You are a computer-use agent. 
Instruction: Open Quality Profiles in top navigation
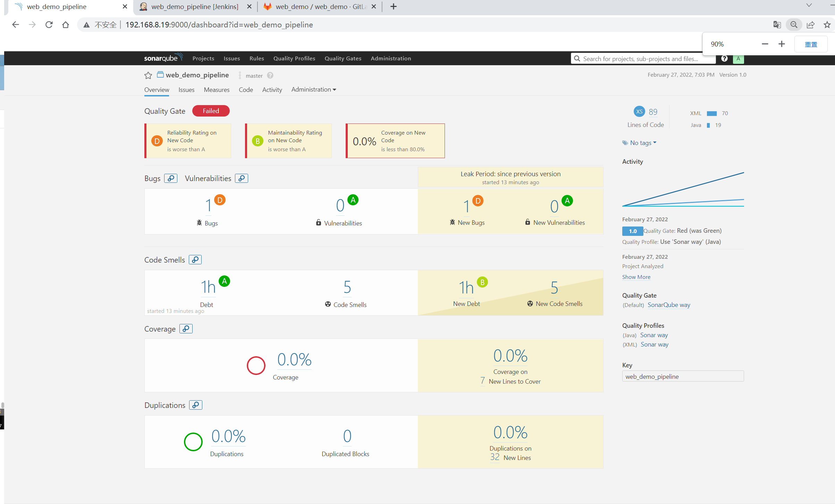(x=294, y=58)
